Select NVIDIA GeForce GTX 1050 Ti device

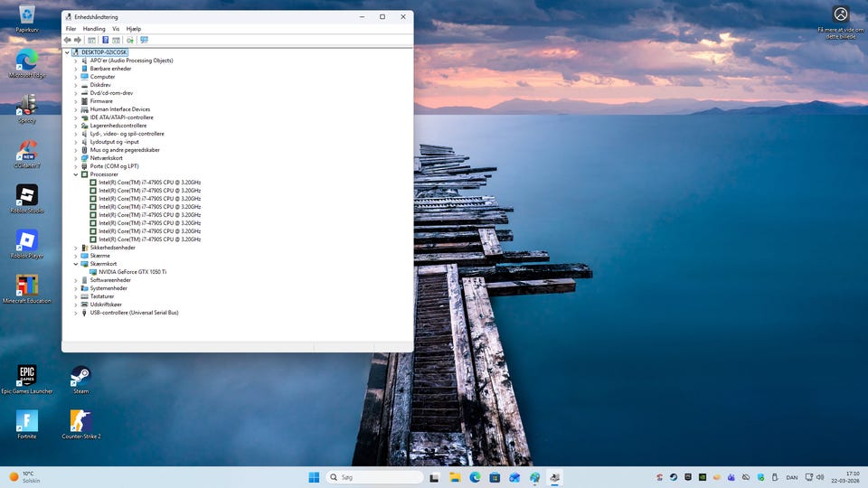[x=132, y=272]
